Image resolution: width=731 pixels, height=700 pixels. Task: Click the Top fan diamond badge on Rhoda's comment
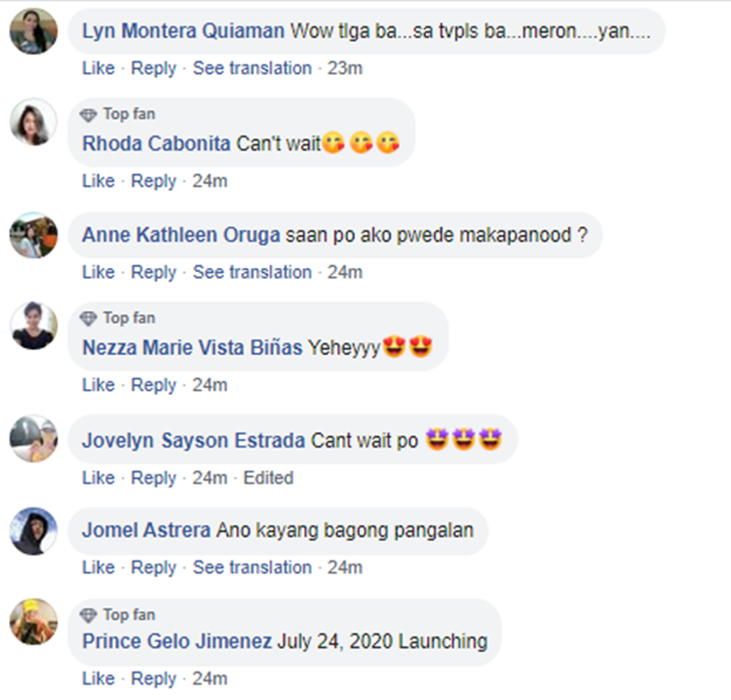click(88, 114)
